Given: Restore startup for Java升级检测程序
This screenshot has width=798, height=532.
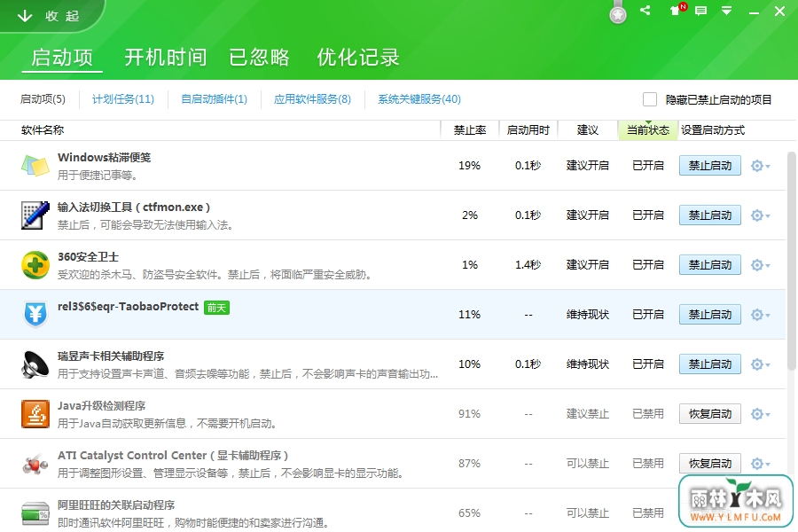Looking at the screenshot, I should click(x=710, y=414).
